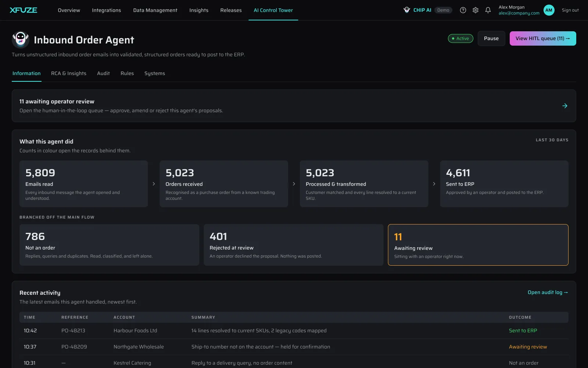Click the Harbour Foods Ltd account
Viewport: 588px width, 368px height.
point(135,330)
